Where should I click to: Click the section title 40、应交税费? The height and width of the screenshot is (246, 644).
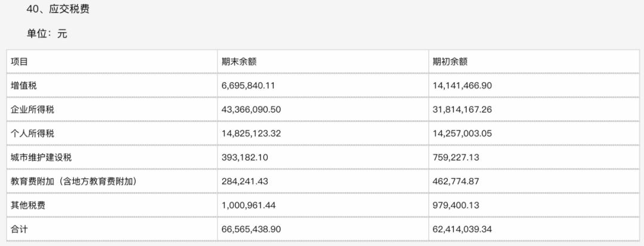pos(58,10)
